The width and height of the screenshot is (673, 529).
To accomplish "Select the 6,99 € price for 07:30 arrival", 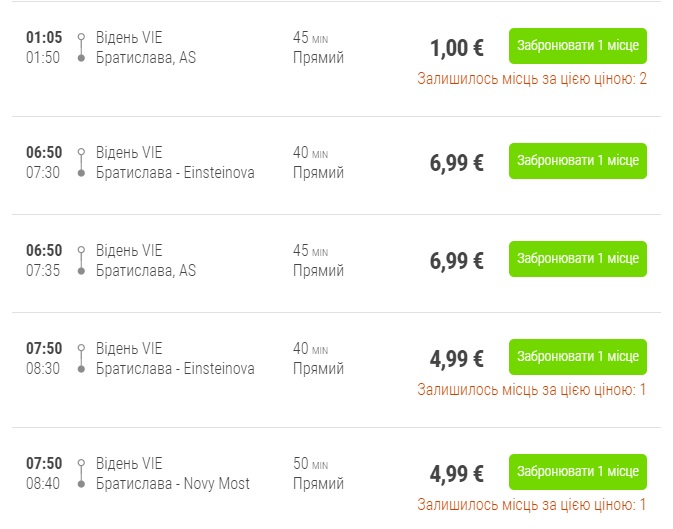I will 456,163.
